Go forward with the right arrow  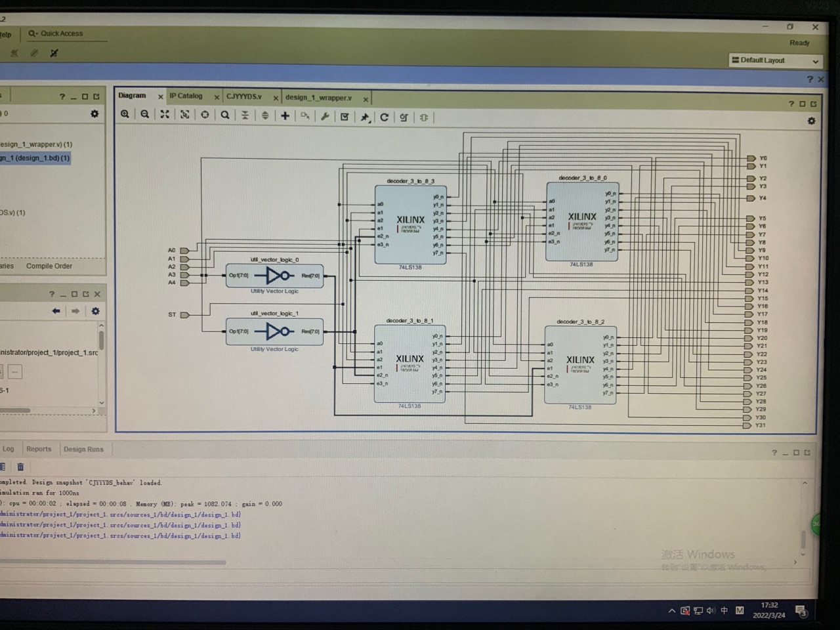tap(75, 311)
